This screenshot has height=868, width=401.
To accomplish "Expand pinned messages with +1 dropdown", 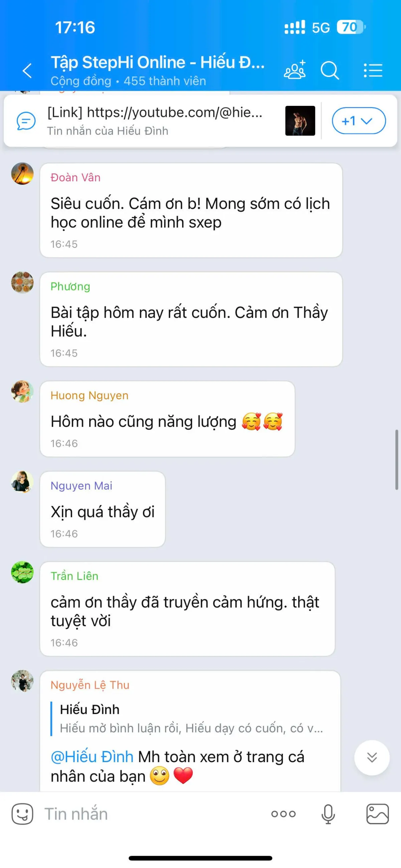I will pos(359,121).
